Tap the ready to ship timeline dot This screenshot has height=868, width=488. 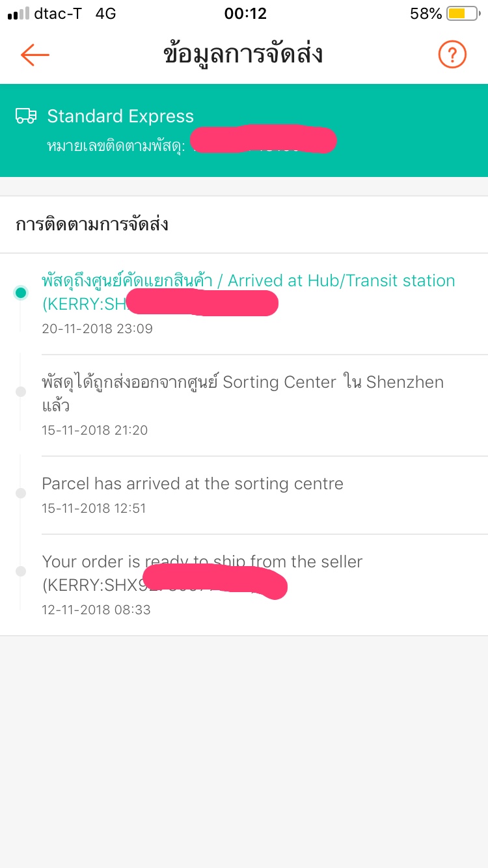21,571
